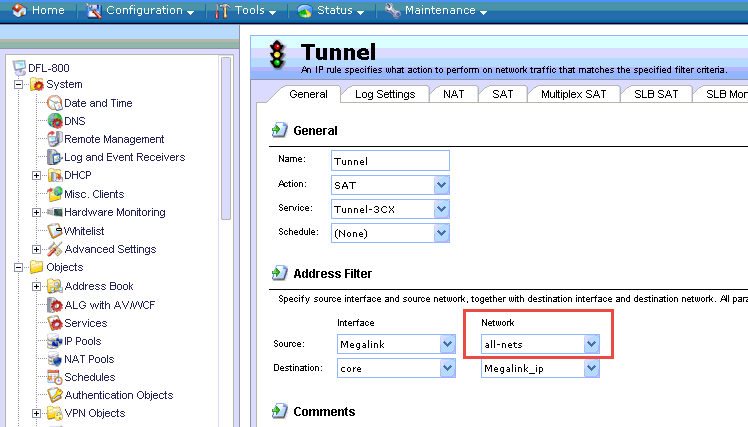Open Remote Management in the tree
This screenshot has height=427, width=748.
coord(114,139)
